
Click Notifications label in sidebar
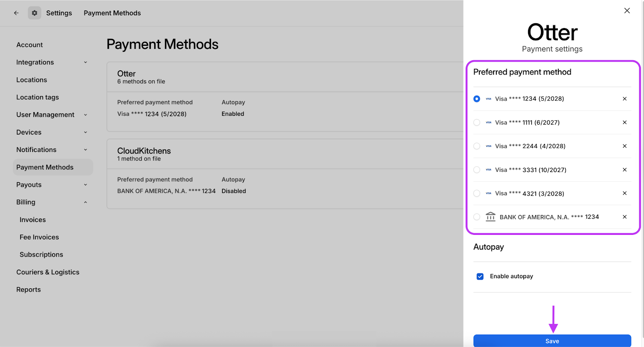click(x=36, y=150)
